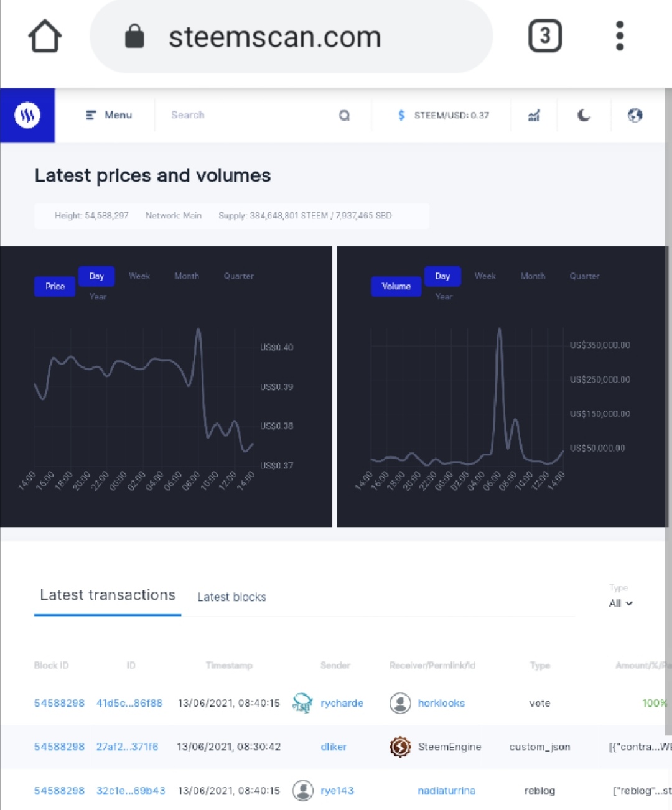Open transaction ID 32c1e...69b43
Image resolution: width=672 pixels, height=810 pixels.
(131, 791)
